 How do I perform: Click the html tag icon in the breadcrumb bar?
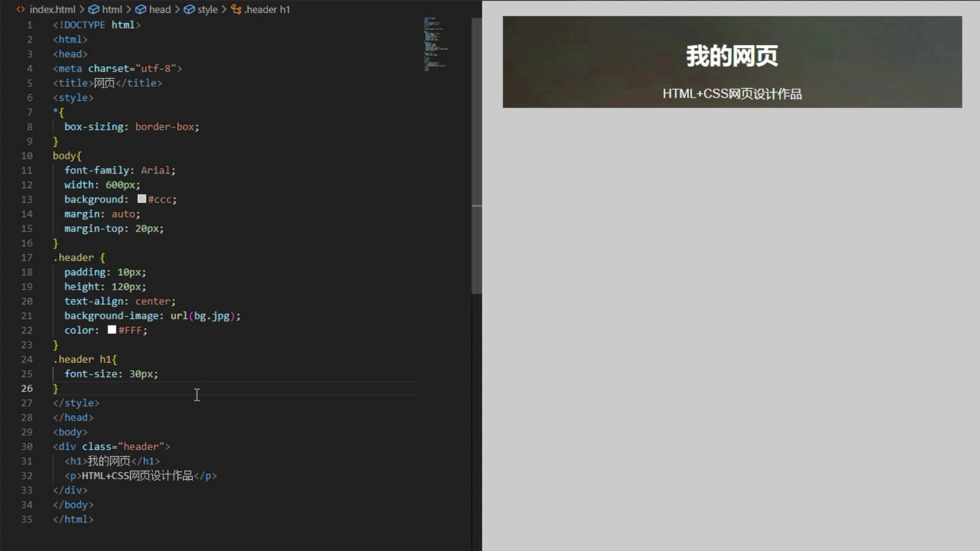94,9
